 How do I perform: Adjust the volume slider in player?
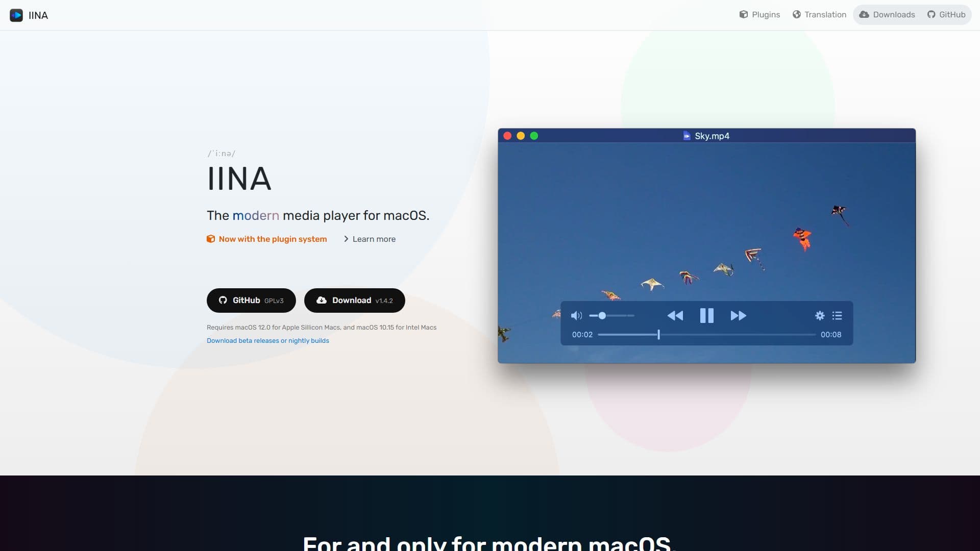611,316
